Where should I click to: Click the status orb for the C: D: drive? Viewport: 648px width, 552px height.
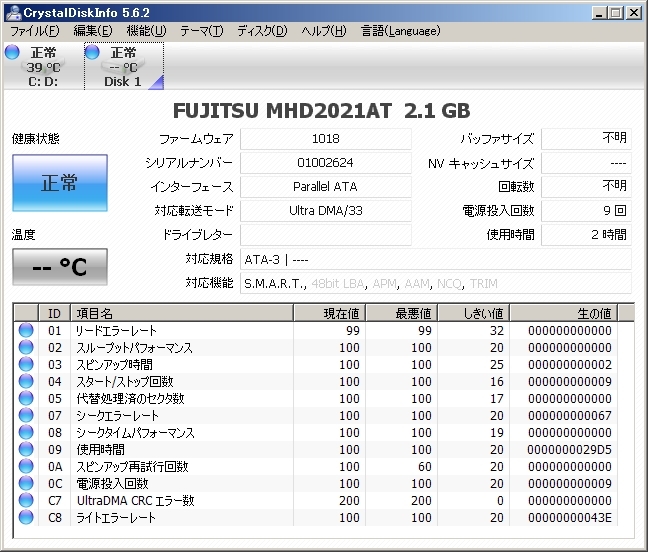coord(12,52)
